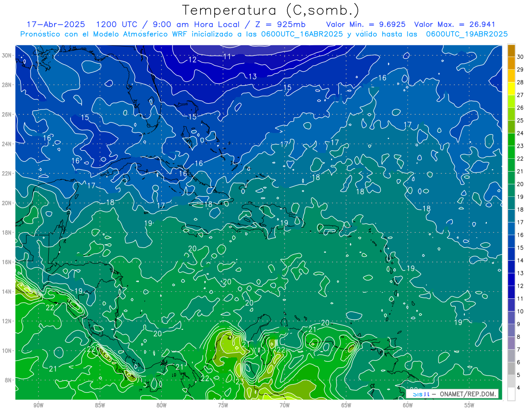Click the "22" value on color scale
The width and height of the screenshot is (532, 411).
(x=520, y=159)
